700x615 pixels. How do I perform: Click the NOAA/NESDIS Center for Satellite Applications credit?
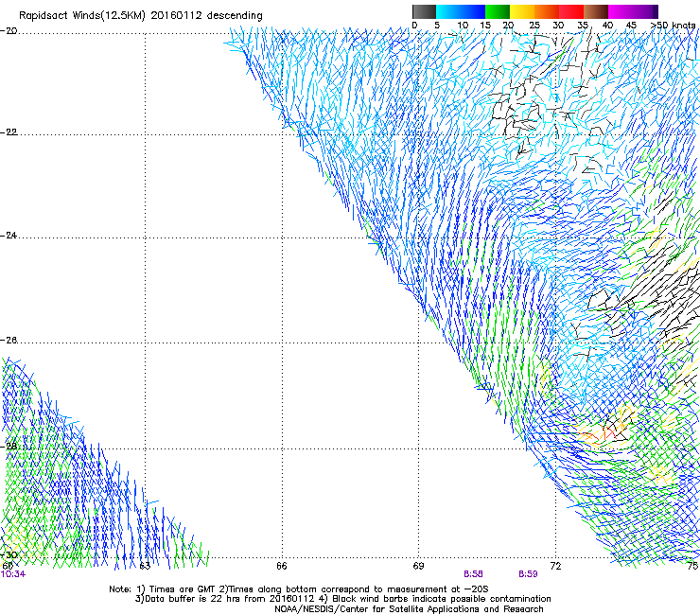tap(409, 609)
